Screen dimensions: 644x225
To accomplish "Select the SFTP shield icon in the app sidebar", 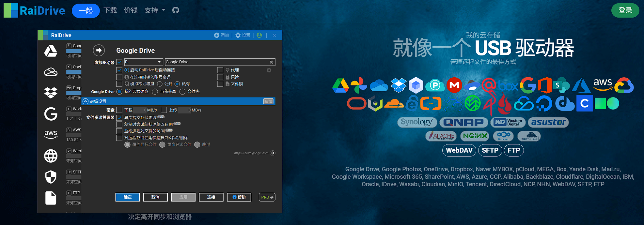I will pos(51,177).
